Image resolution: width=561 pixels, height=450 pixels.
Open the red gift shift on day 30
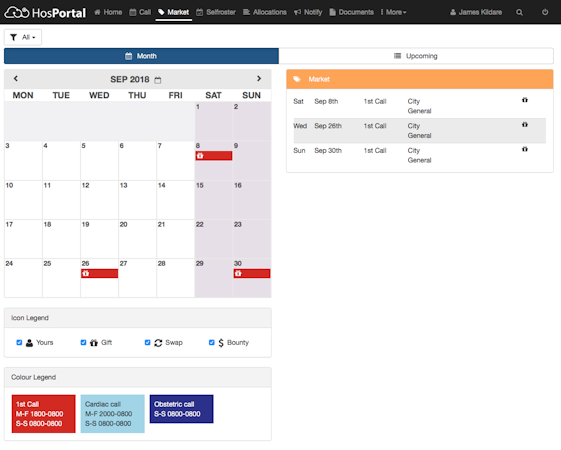[x=252, y=274]
